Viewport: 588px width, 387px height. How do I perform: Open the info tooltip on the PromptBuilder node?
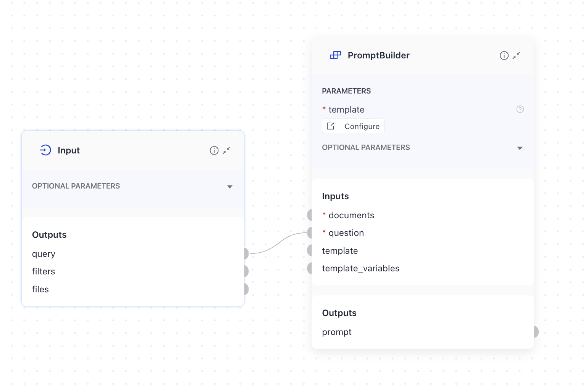[504, 55]
